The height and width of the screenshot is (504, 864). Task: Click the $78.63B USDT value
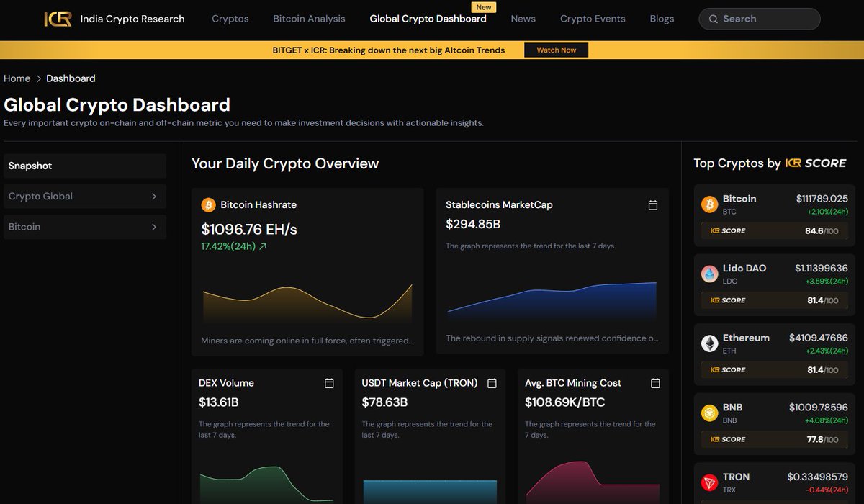tap(384, 402)
